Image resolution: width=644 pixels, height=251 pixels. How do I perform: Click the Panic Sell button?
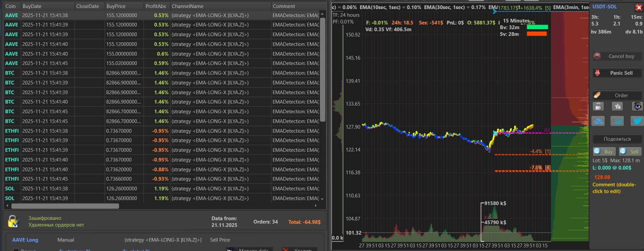pos(617,73)
